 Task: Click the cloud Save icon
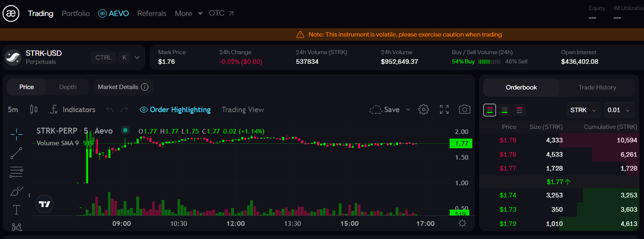(375, 109)
